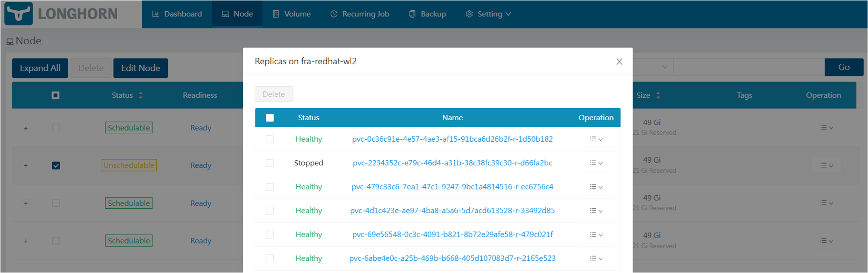Open operation menu for pvc-479c33c6 replica
The image size is (868, 273).
click(x=596, y=187)
